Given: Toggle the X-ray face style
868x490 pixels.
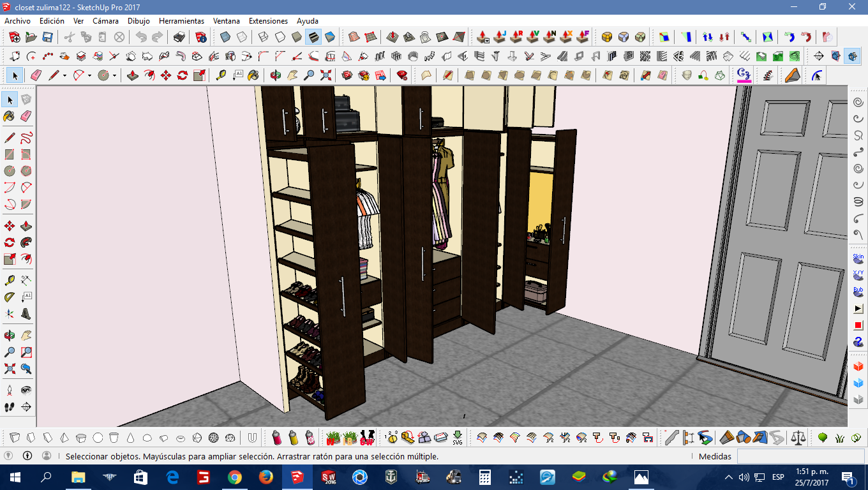Looking at the screenshot, I should pos(225,37).
